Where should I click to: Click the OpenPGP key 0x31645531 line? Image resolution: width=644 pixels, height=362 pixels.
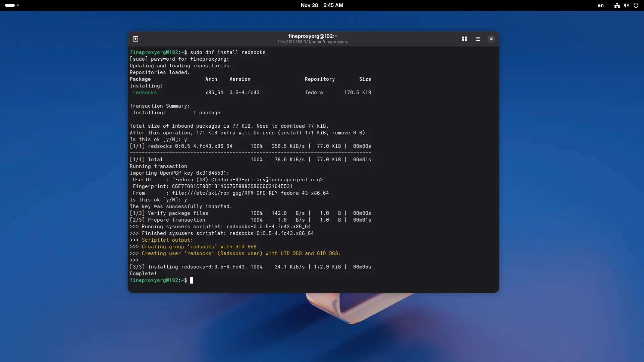179,173
